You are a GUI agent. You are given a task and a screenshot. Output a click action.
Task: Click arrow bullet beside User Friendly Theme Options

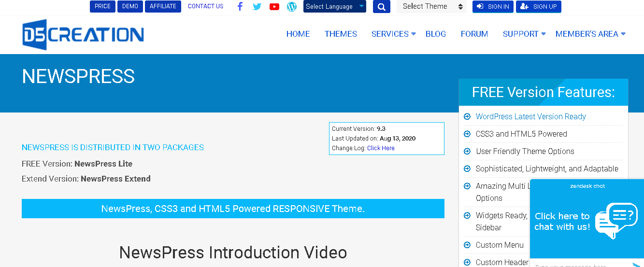pos(467,151)
